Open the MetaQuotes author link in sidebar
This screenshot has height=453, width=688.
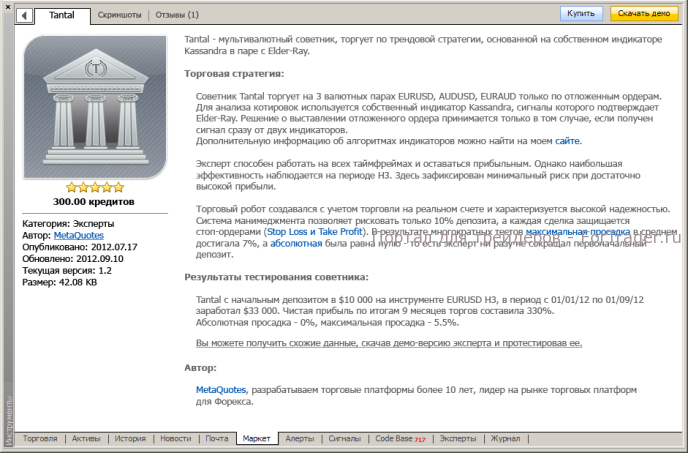point(79,235)
